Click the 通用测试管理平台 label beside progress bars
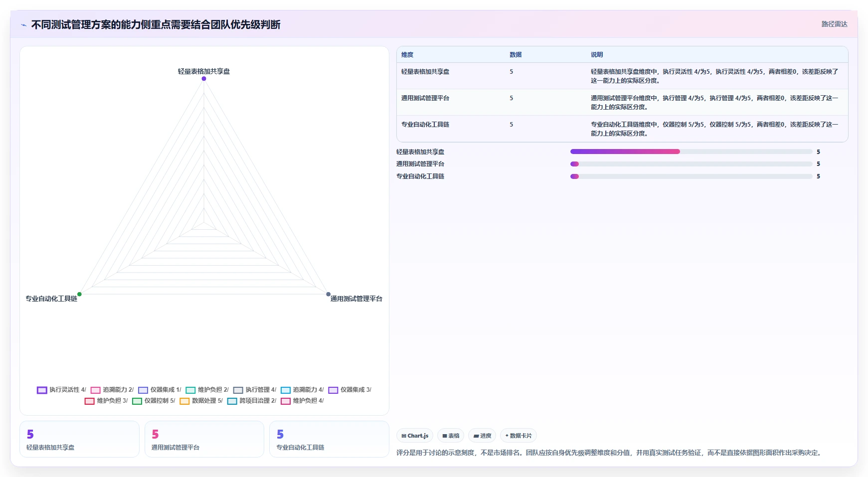Screen dimensions: 868x477 (420, 164)
